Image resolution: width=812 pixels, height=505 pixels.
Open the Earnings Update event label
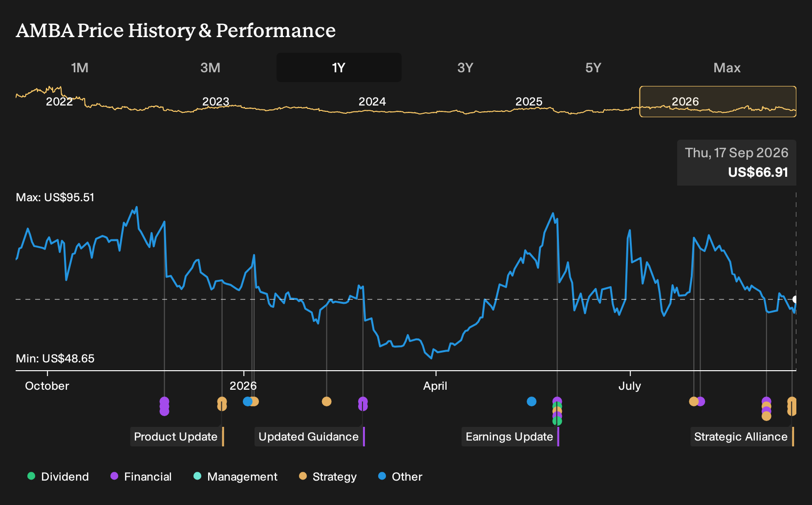(x=510, y=437)
